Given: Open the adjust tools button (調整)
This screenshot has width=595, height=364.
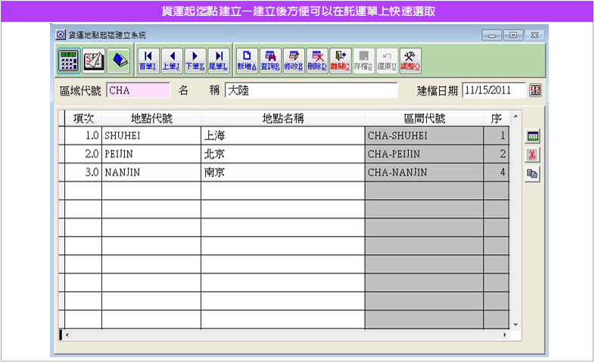Looking at the screenshot, I should click(410, 60).
